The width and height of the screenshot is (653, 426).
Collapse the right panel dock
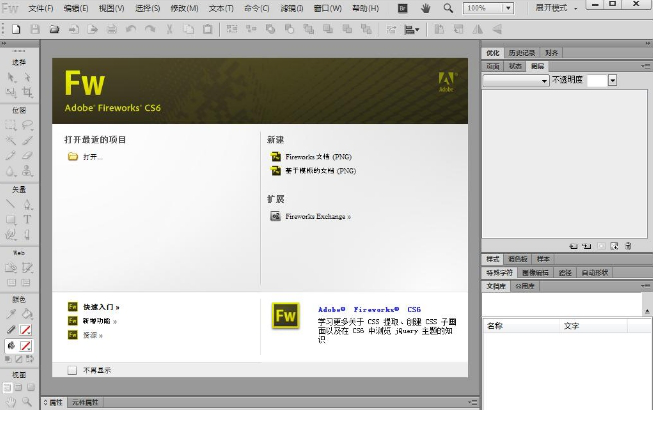648,43
